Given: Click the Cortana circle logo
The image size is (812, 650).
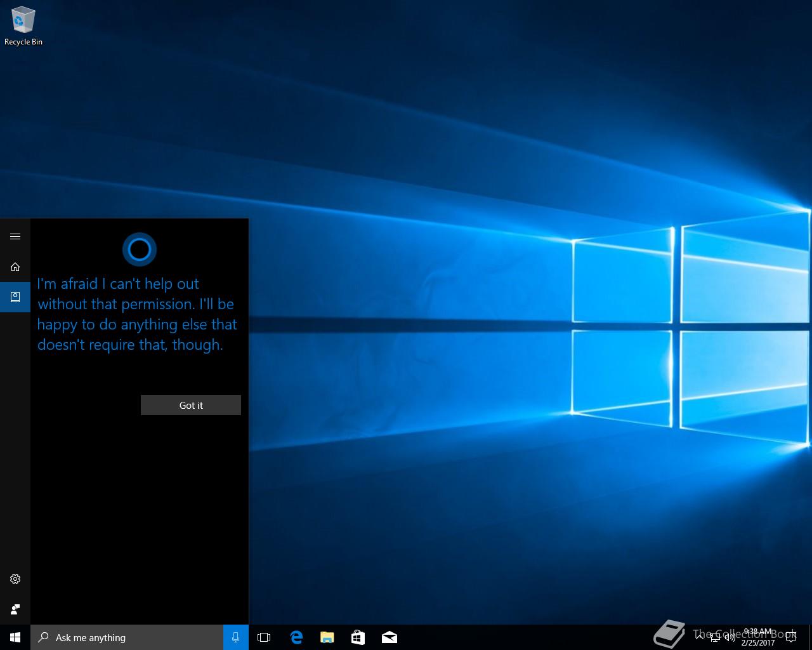Looking at the screenshot, I should coord(140,249).
